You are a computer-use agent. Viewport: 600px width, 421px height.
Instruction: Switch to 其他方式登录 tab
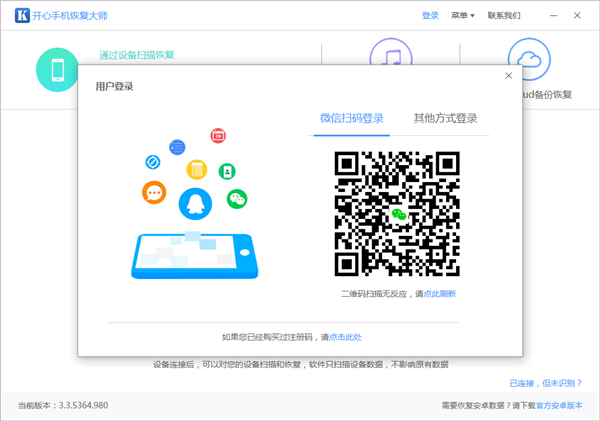pos(445,118)
